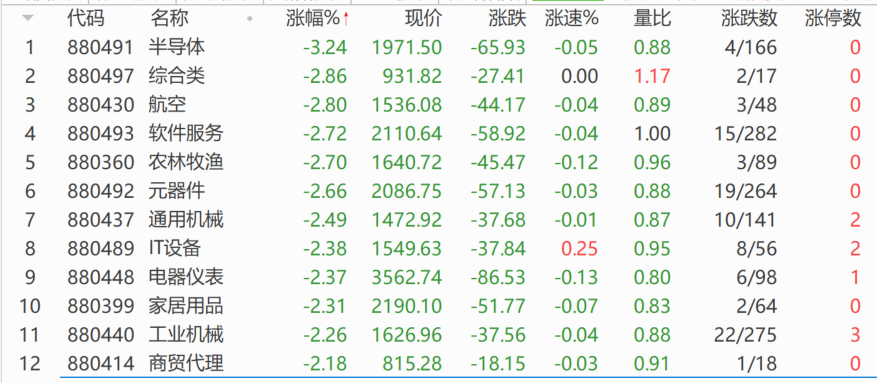
Task: Click the 软件服务 row name
Action: click(186, 133)
